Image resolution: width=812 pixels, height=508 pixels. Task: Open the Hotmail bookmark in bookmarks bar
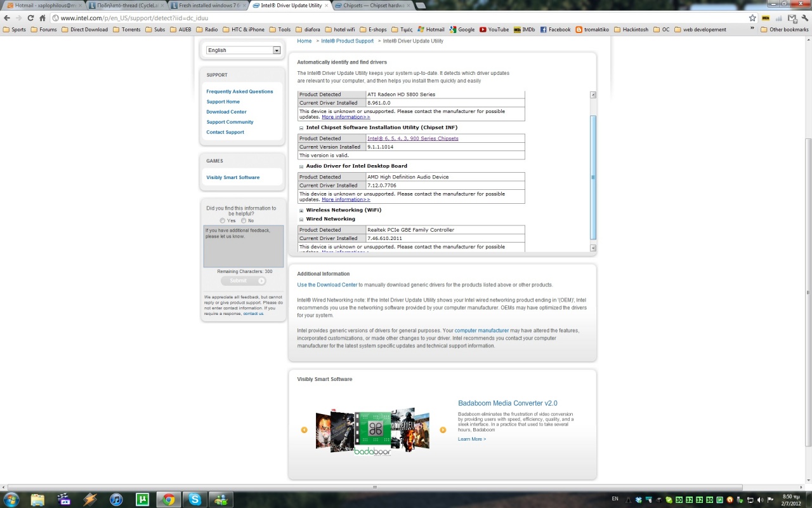pyautogui.click(x=431, y=29)
